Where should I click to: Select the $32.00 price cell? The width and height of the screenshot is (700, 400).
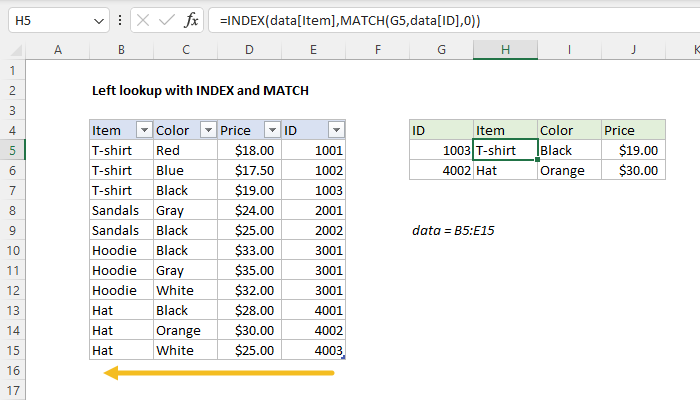point(250,291)
